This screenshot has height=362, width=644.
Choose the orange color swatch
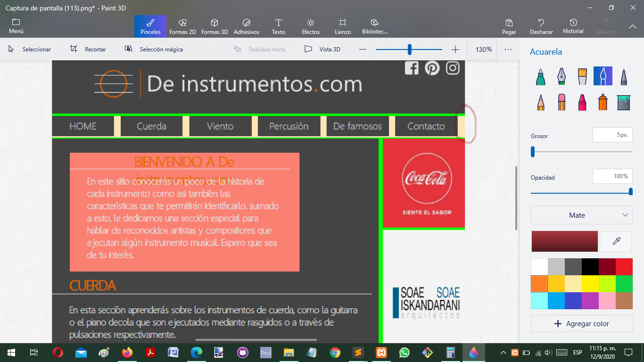click(539, 284)
